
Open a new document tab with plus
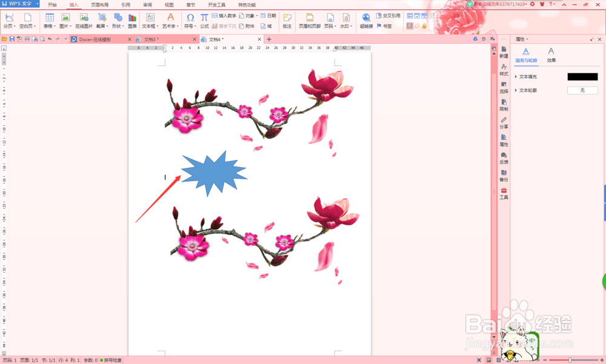(x=269, y=39)
